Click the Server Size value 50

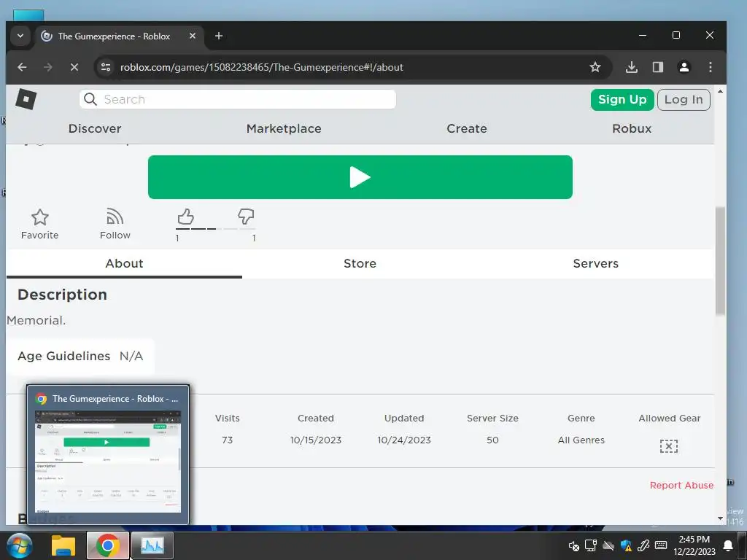click(492, 440)
